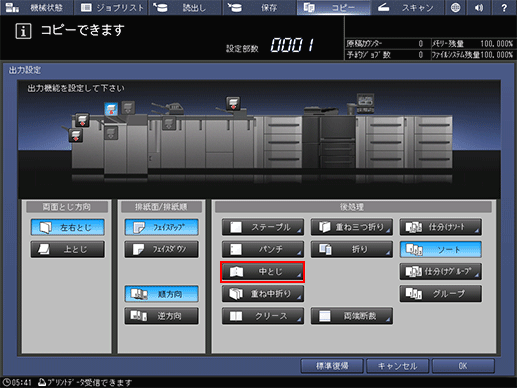The width and height of the screenshot is (517, 388).
Task: Switch to the スキャン scan tab
Action: pyautogui.click(x=407, y=7)
